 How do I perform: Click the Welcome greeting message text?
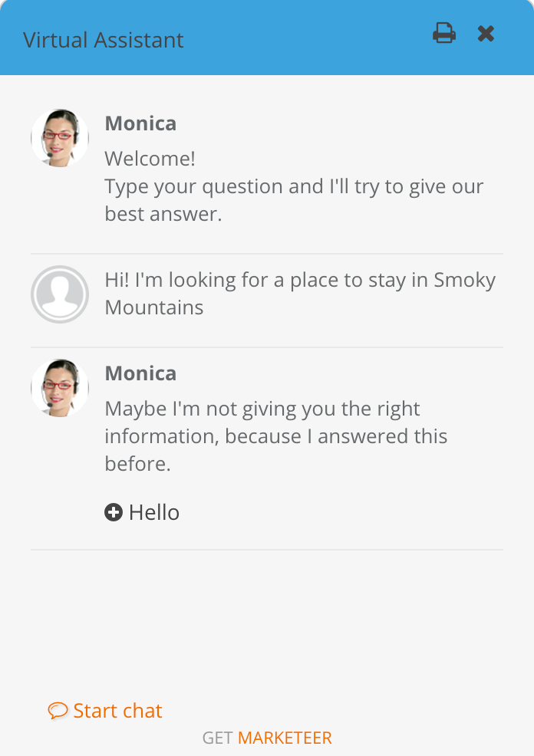(150, 159)
